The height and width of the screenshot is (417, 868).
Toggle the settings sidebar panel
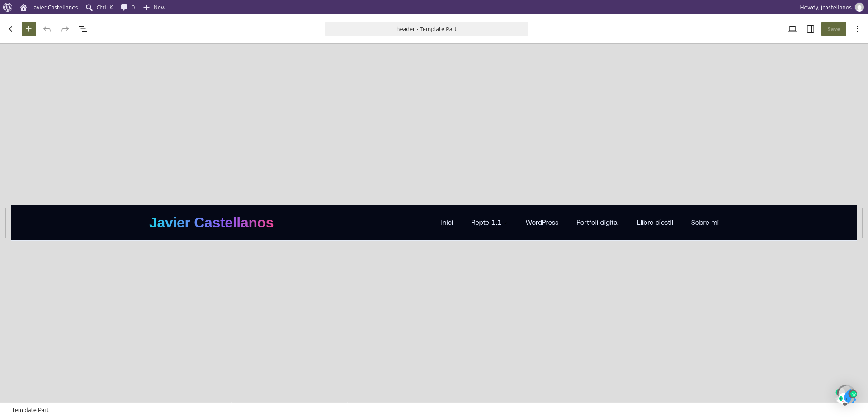point(811,29)
